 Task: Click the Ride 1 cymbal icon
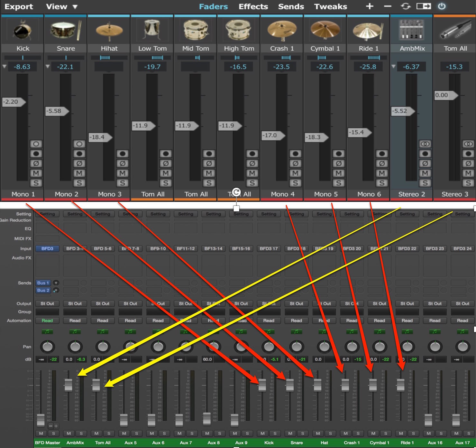(x=369, y=31)
